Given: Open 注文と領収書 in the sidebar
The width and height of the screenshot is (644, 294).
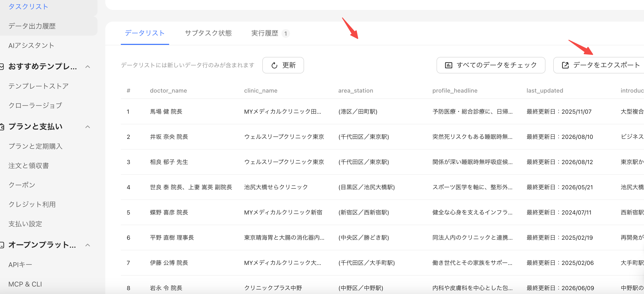Looking at the screenshot, I should tap(28, 165).
